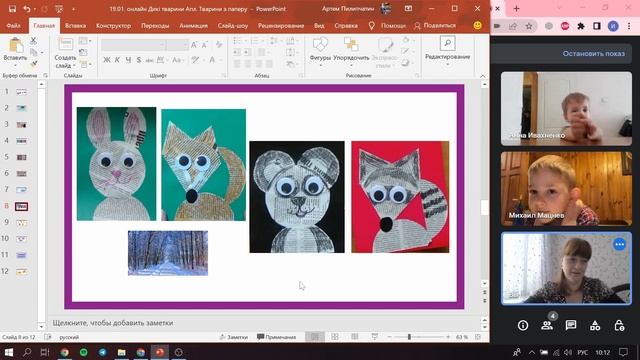Viewport: 640px width, 360px height.
Task: Collapse the ribbon with the chevron
Action: coord(482,76)
